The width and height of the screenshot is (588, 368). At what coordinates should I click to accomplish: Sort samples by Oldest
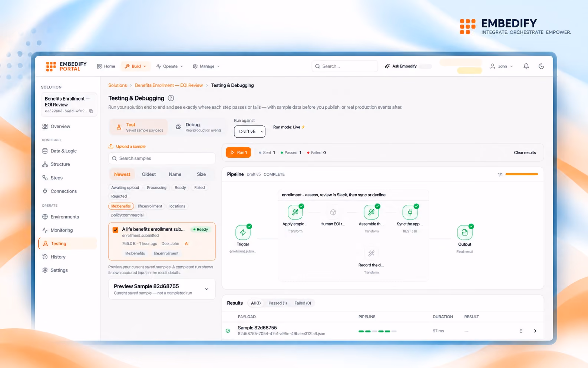click(149, 174)
